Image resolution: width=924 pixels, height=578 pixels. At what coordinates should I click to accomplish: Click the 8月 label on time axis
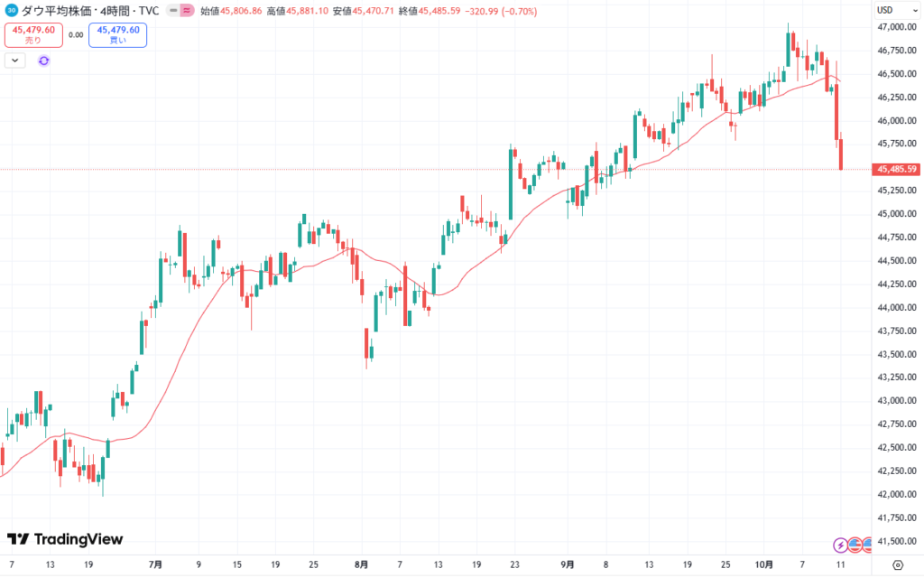361,564
